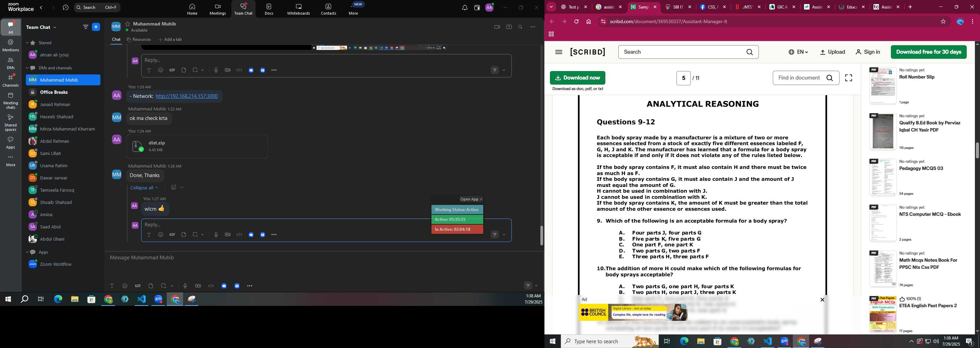Collapse the Apps section in Team Chat

click(x=27, y=252)
